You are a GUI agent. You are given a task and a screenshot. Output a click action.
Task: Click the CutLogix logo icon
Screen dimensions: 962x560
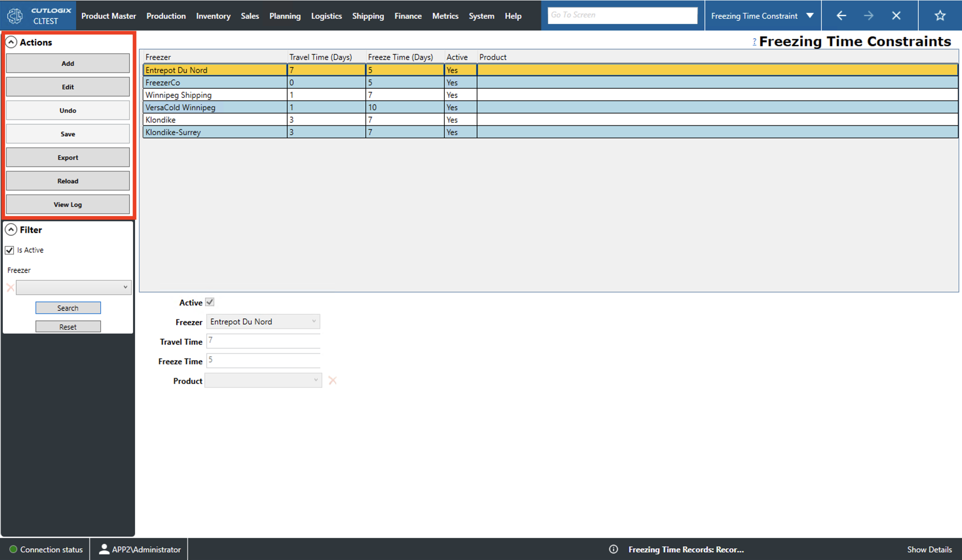click(x=15, y=15)
